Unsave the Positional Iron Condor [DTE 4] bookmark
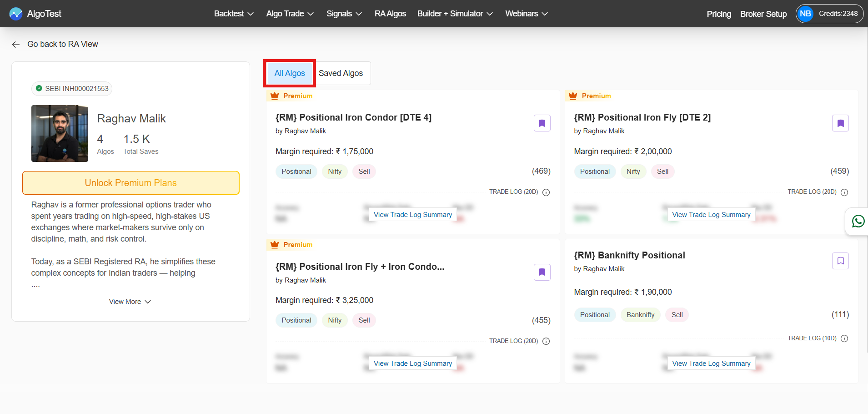 coord(542,123)
